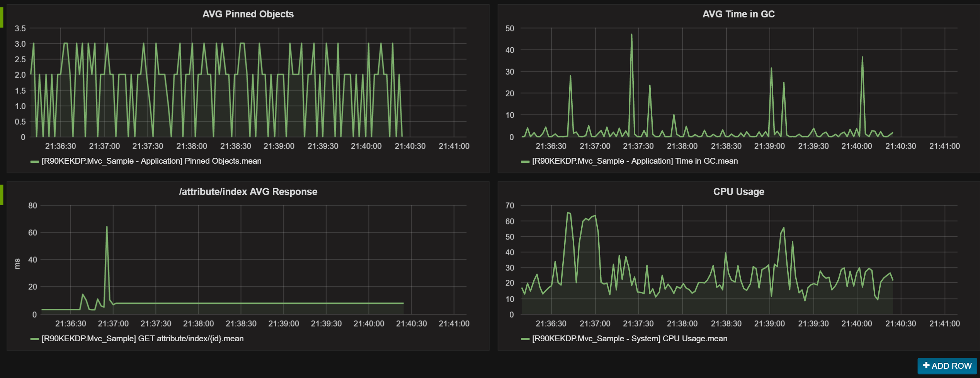Click the CPU Usage peak near 21:37:00
Screen dimensions: 980x378
pos(595,216)
